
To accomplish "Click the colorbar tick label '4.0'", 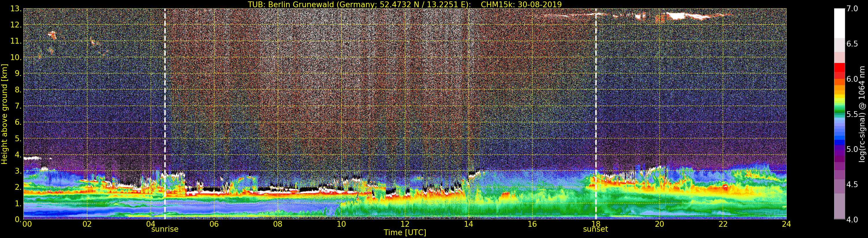I will pyautogui.click(x=852, y=220).
